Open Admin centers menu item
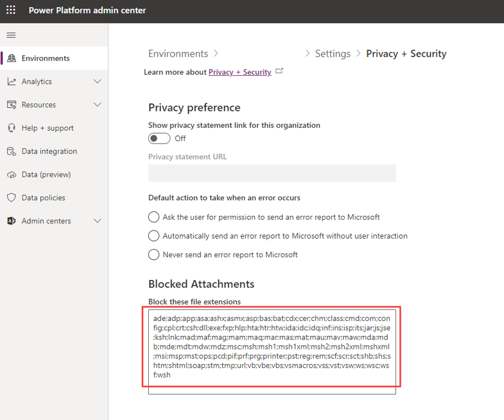Viewport: 504px width, 420px height. (54, 221)
